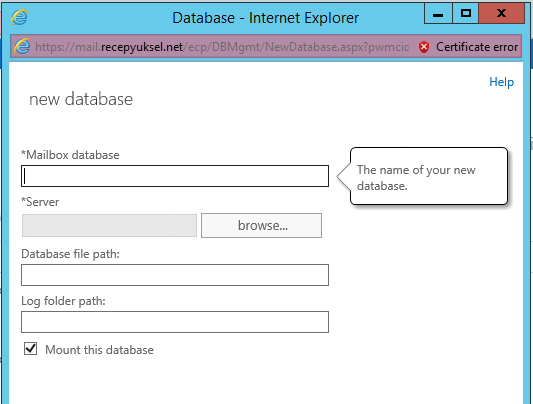Click into the Log folder path box
The image size is (533, 404).
[175, 322]
